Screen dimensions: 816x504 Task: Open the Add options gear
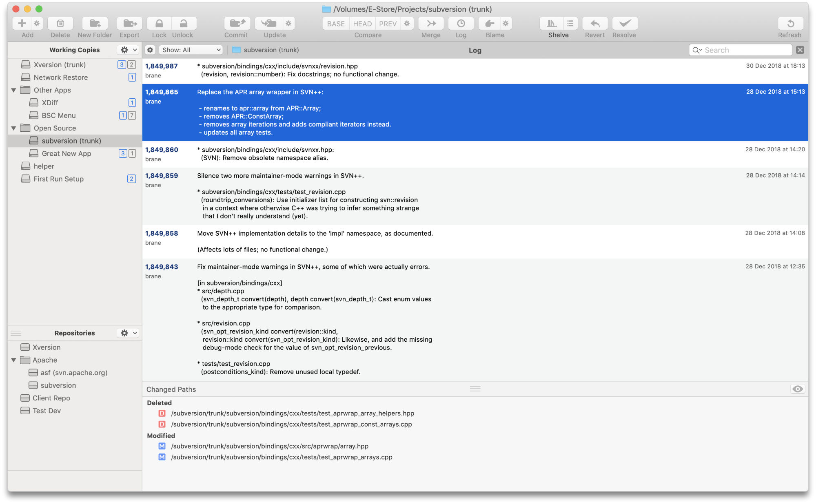[x=37, y=23]
